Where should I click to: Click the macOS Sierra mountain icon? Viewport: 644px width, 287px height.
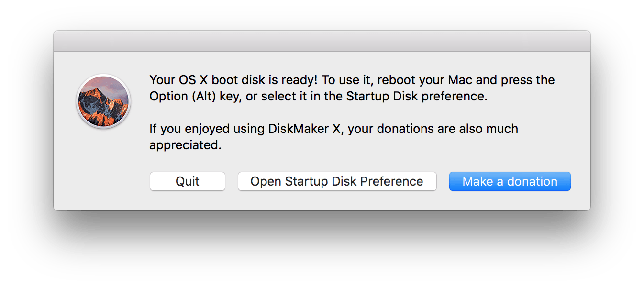click(103, 101)
